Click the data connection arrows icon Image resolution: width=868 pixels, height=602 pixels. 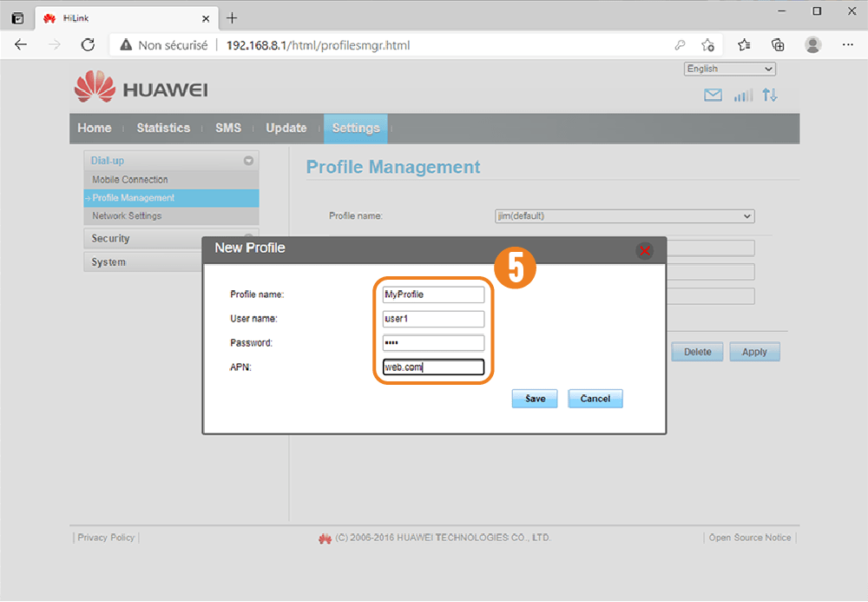pos(769,96)
